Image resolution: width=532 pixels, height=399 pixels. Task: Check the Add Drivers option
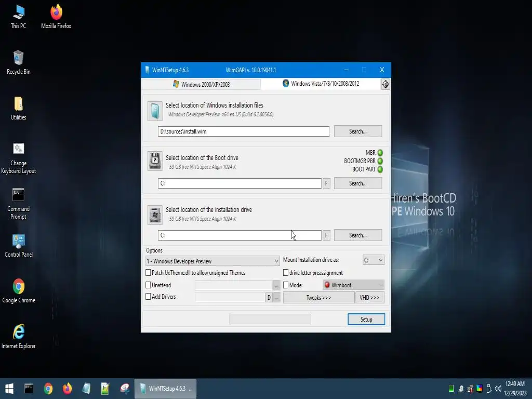point(148,296)
